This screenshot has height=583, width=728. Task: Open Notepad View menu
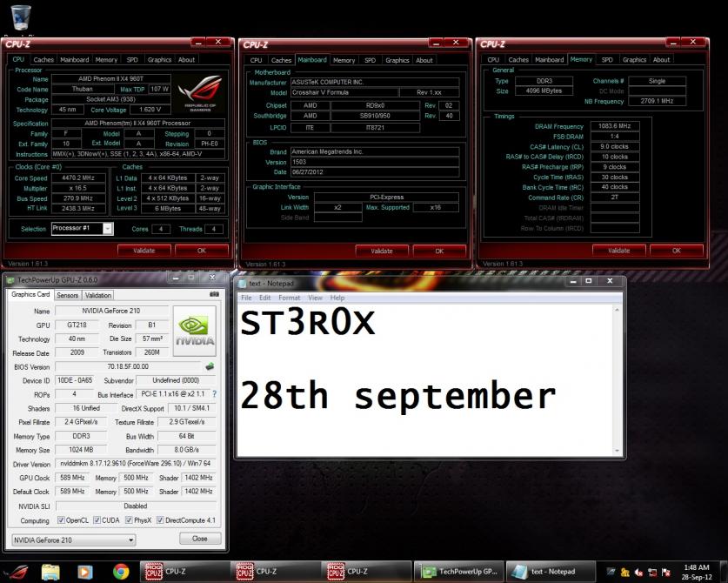[x=315, y=298]
